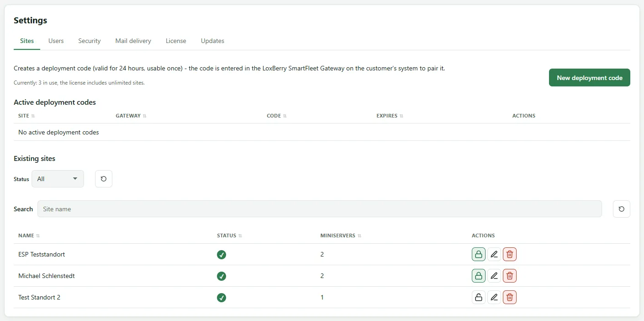Screen dimensions: 644x321
Task: Click the 'Existing sites' heading
Action: [x=34, y=159]
